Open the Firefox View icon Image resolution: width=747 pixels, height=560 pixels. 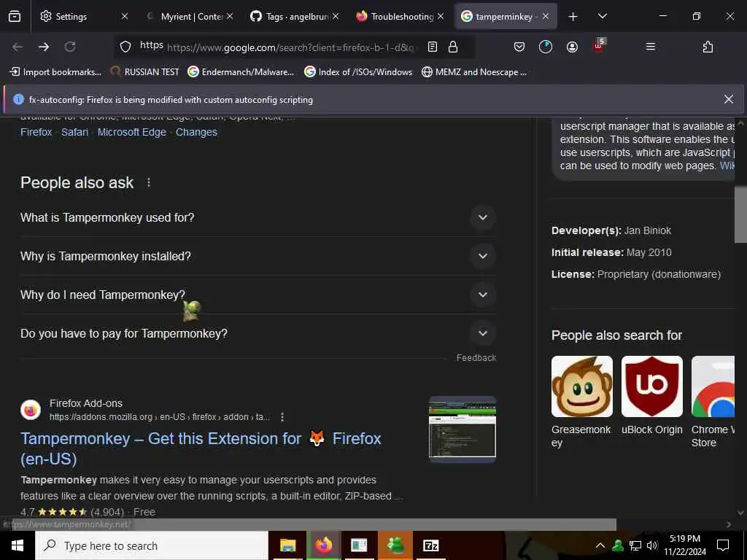(x=15, y=17)
